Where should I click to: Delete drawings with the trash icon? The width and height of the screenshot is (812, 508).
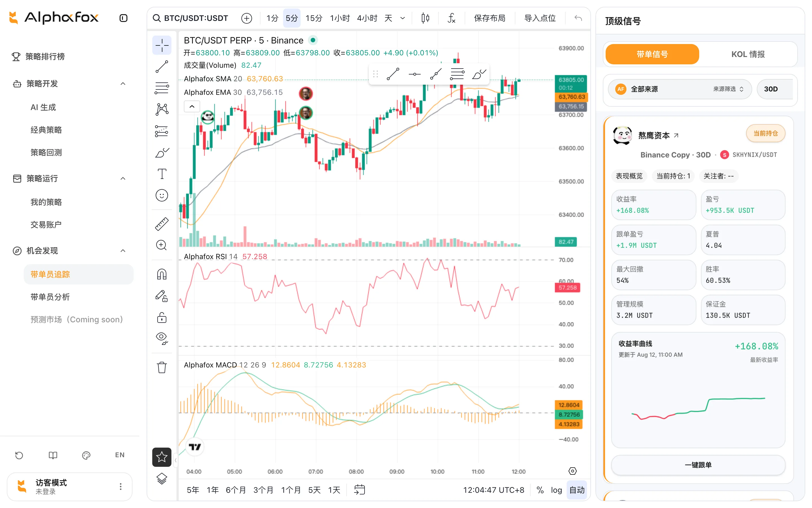(162, 367)
